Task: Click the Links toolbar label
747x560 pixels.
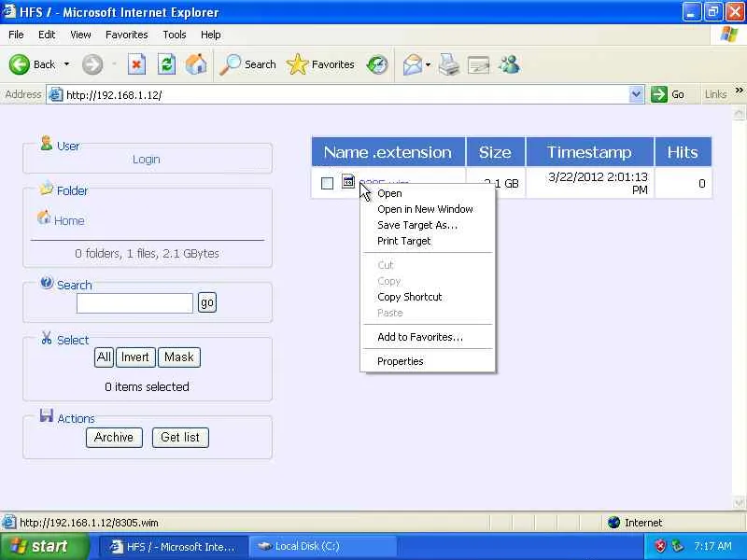Action: tap(715, 94)
